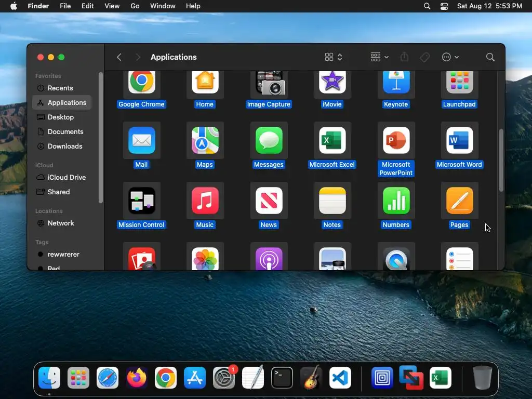Open the Apple menu
This screenshot has height=399, width=532.
[14, 6]
